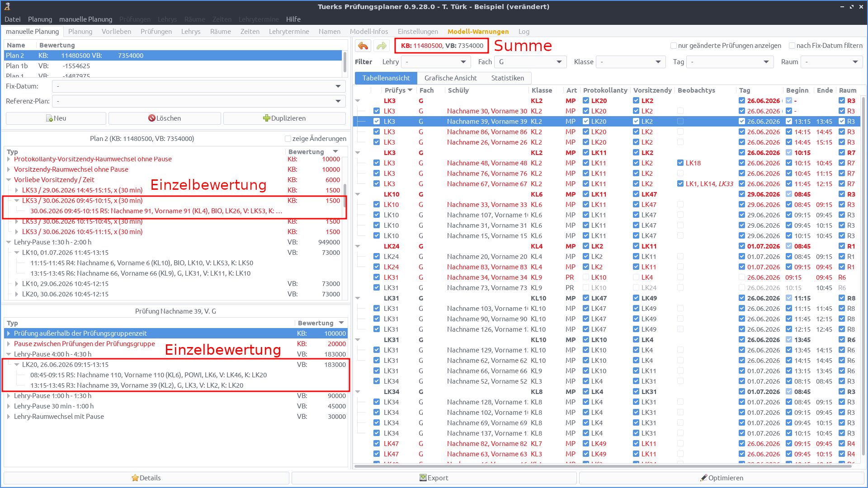Enable "nur geänderte Prüfungen anzeigen"
This screenshot has width=868, height=488.
[674, 45]
